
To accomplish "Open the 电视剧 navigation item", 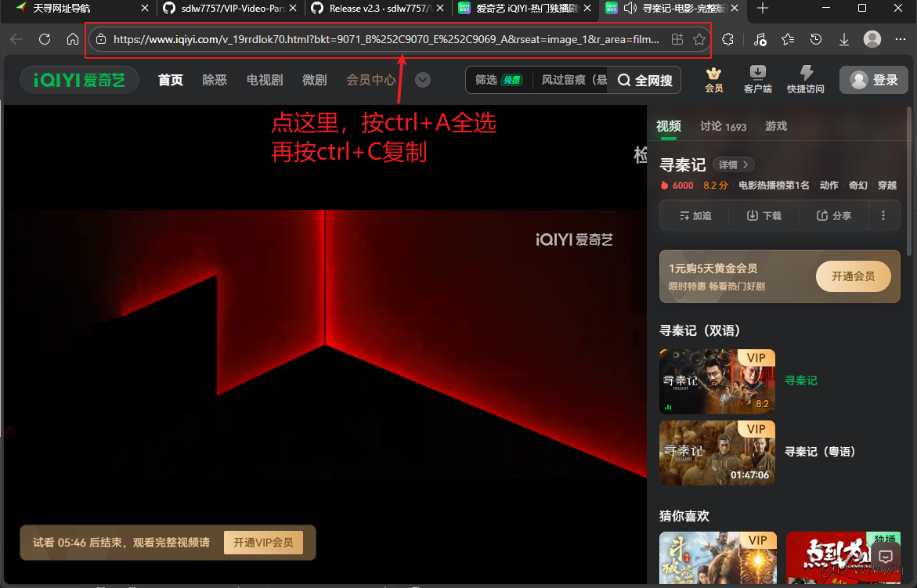I will (x=265, y=80).
